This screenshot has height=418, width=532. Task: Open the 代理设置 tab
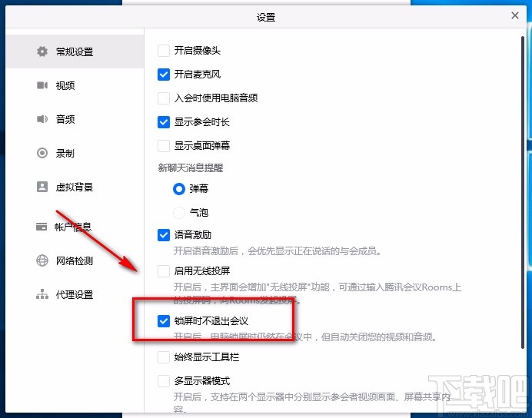pyautogui.click(x=75, y=294)
